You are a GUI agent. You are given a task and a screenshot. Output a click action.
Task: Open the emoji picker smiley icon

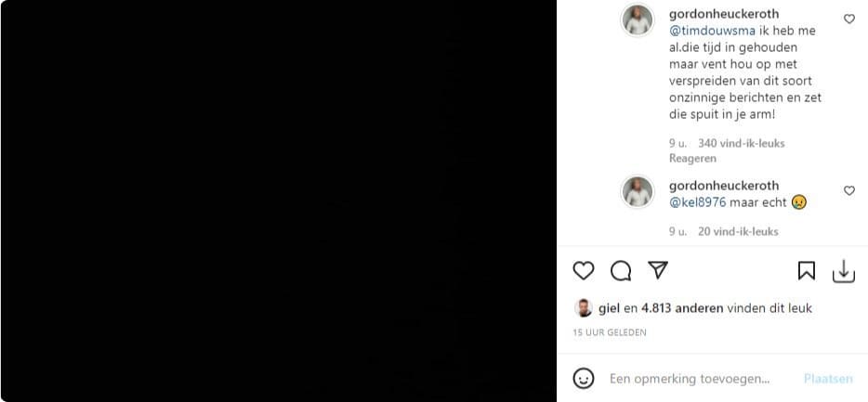(x=584, y=379)
